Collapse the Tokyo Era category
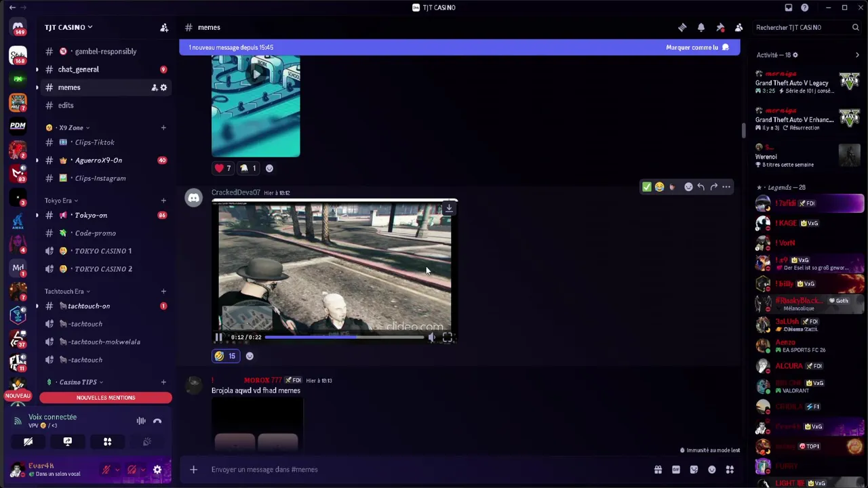868x488 pixels. pyautogui.click(x=61, y=201)
